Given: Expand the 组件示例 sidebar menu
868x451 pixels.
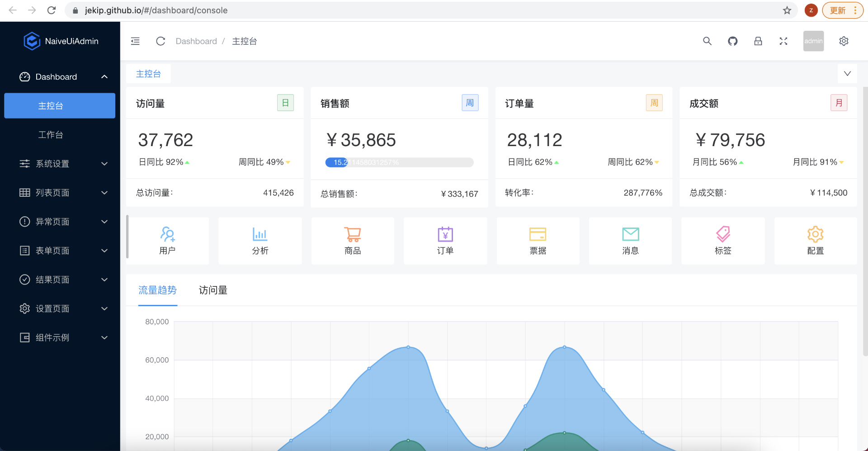Looking at the screenshot, I should pos(60,337).
